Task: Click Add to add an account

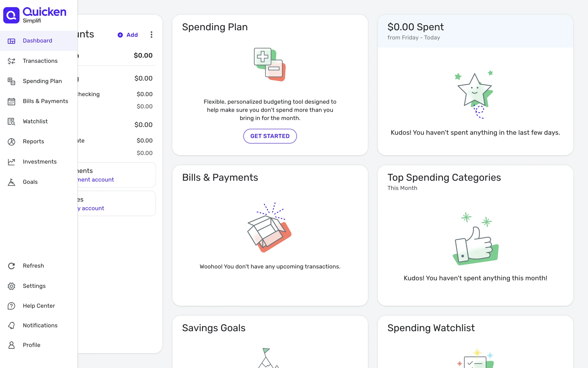Action: pyautogui.click(x=128, y=35)
